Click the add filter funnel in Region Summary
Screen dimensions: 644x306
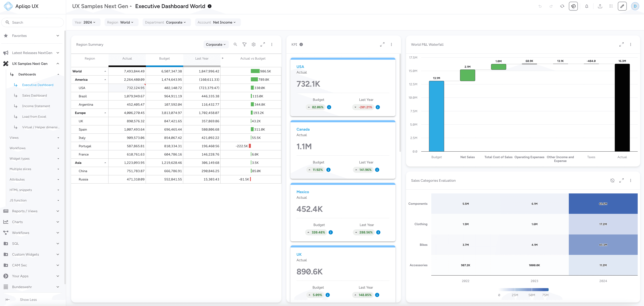pos(244,44)
